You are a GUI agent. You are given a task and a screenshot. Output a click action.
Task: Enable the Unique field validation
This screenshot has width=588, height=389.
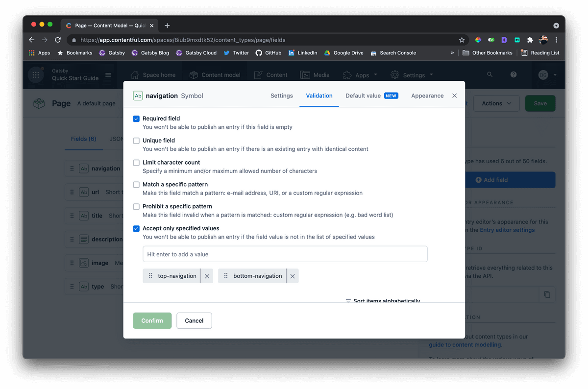(x=136, y=140)
